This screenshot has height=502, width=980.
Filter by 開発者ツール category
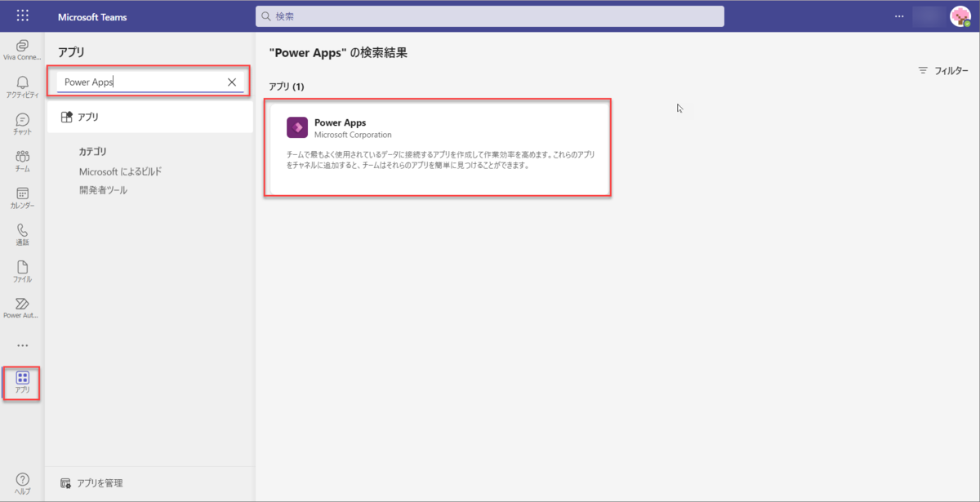pos(103,190)
